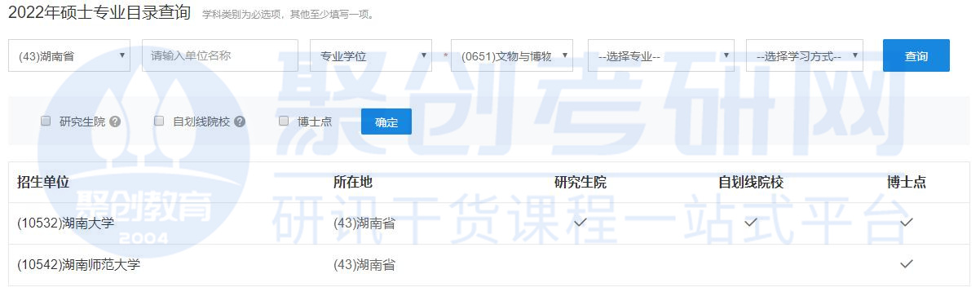The height and width of the screenshot is (296, 980).
Task: Click the 查询 search button
Action: click(916, 55)
